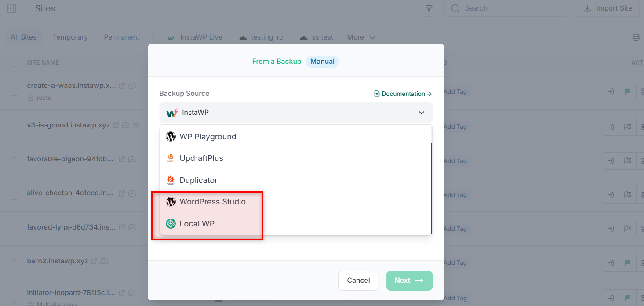
Task: Check the favorable-pigeon site checkbox
Action: click(15, 161)
